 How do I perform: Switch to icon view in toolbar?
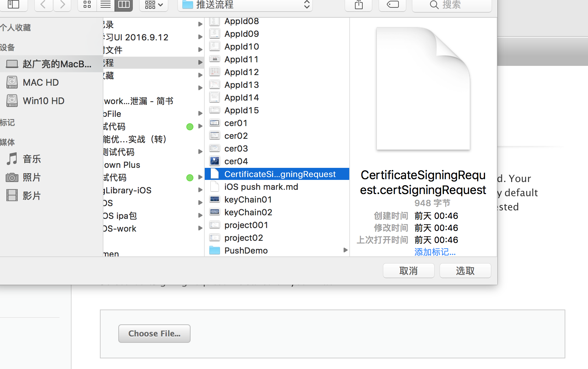(87, 5)
